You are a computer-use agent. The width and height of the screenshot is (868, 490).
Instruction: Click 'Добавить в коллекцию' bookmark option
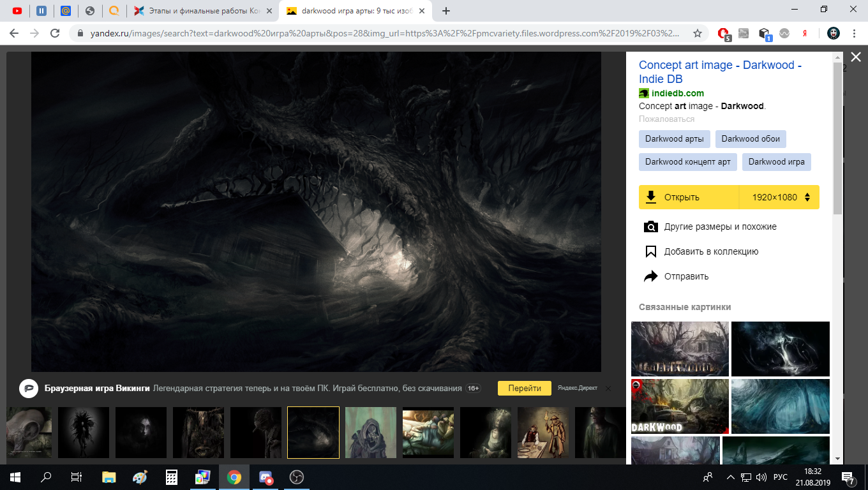(701, 251)
